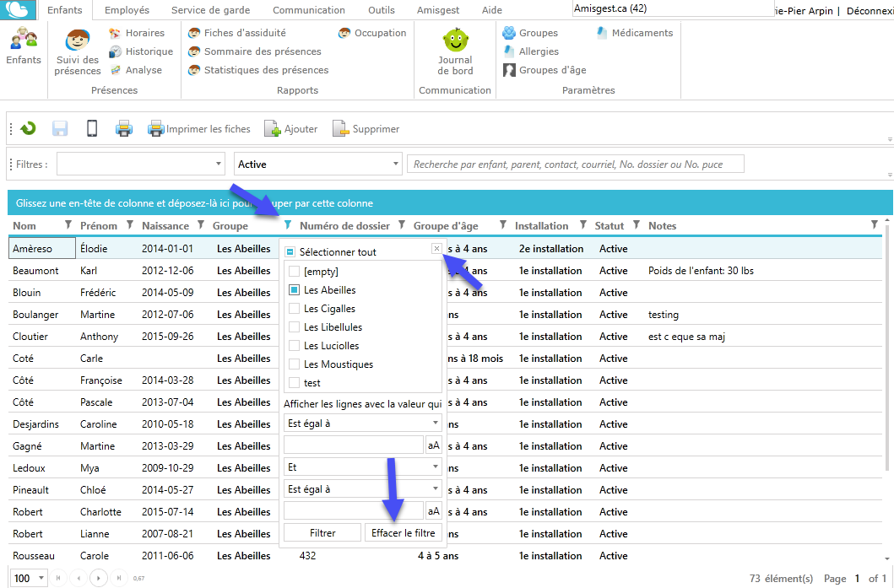This screenshot has height=588, width=894.
Task: Open filter on Groupe d'âge column
Action: 503,225
